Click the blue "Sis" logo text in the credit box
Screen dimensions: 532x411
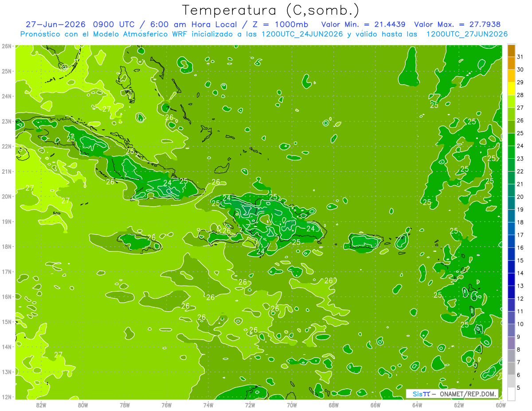pos(417,394)
